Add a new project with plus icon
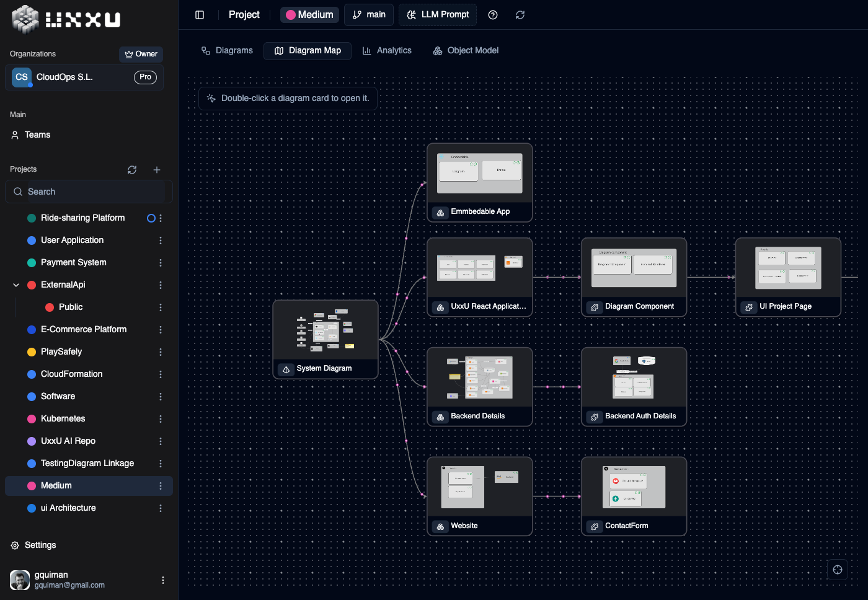868x600 pixels. [157, 170]
